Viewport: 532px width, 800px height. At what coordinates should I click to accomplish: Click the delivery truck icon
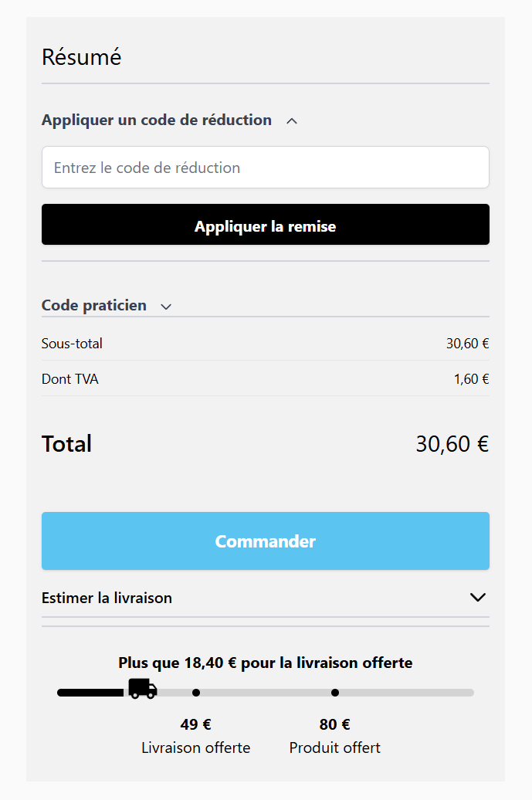pyautogui.click(x=143, y=688)
